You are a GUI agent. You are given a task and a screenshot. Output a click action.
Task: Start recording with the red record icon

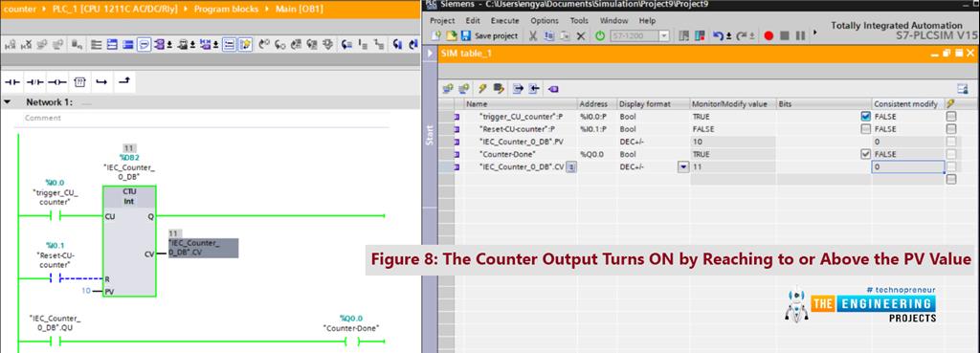[x=768, y=35]
